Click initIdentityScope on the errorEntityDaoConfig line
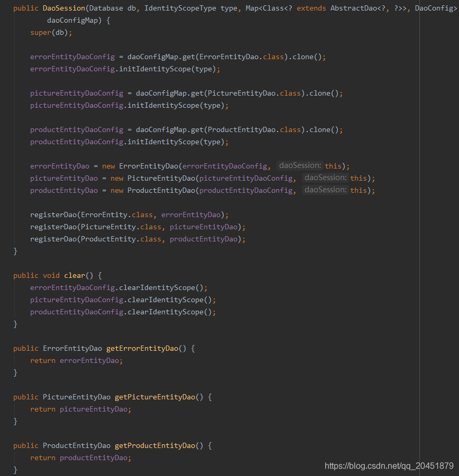Screen dimensions: 459x476 click(155, 69)
